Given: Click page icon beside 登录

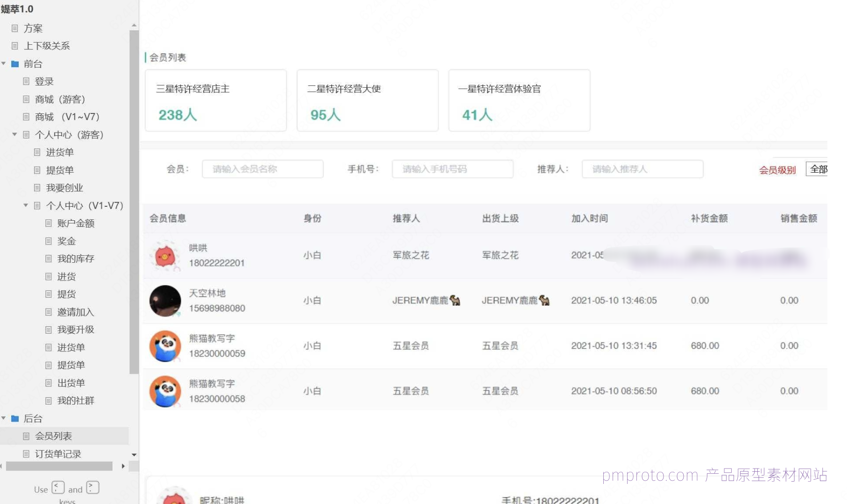Looking at the screenshot, I should [26, 81].
